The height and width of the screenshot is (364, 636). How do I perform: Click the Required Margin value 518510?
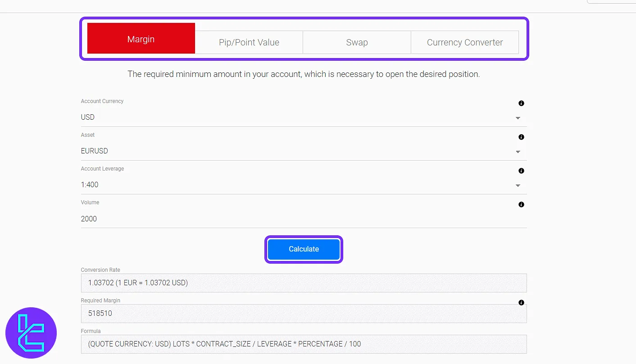point(100,313)
